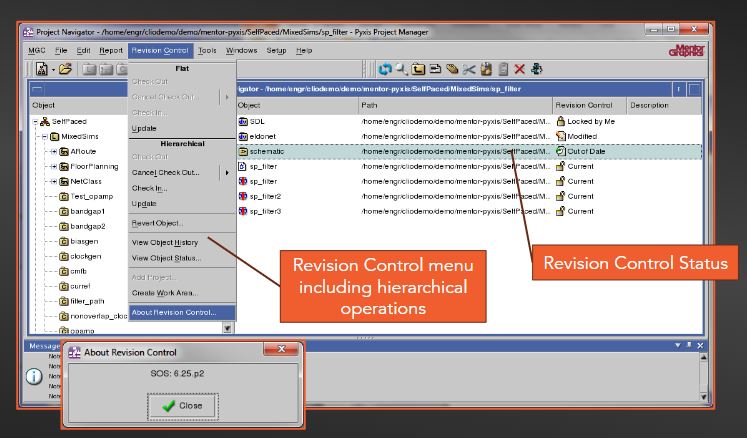This screenshot has width=747, height=438.
Task: Choose View Object History menu entry
Action: [182, 243]
